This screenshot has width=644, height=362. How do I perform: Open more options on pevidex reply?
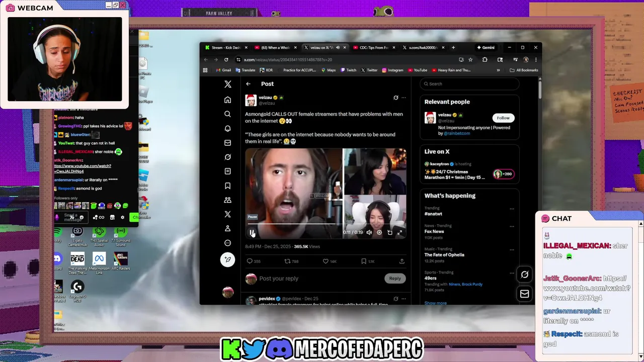coord(404,299)
